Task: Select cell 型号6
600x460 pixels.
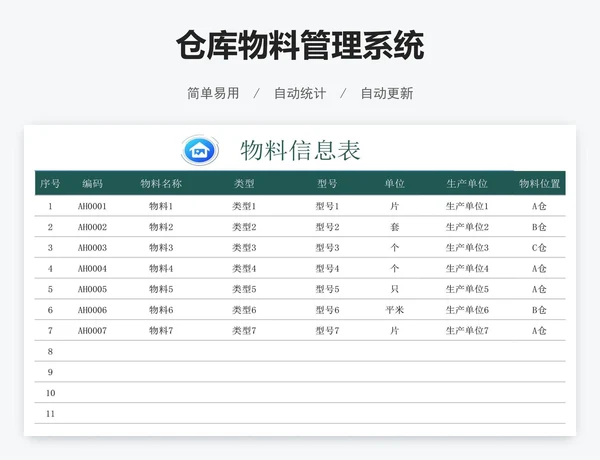Action: (327, 310)
